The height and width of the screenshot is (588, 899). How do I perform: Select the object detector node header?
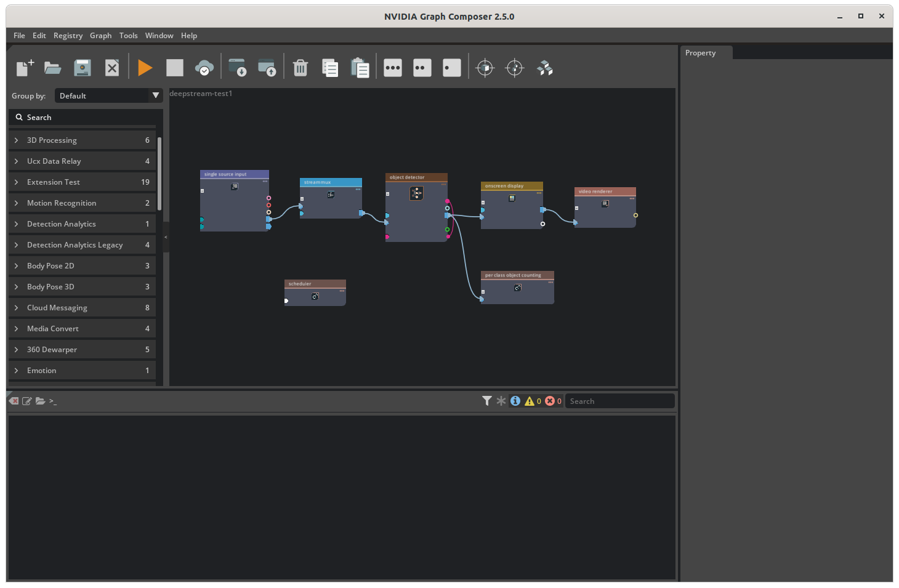coord(416,177)
